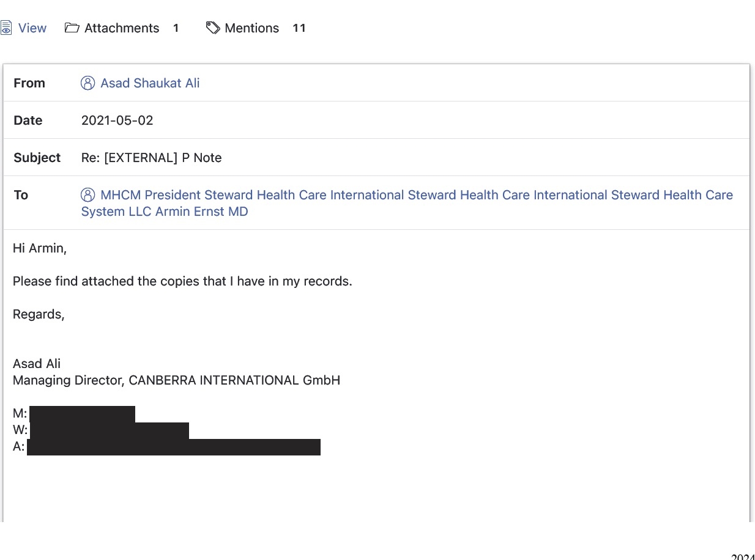Click the person icon in the To field
755x560 pixels.
88,195
